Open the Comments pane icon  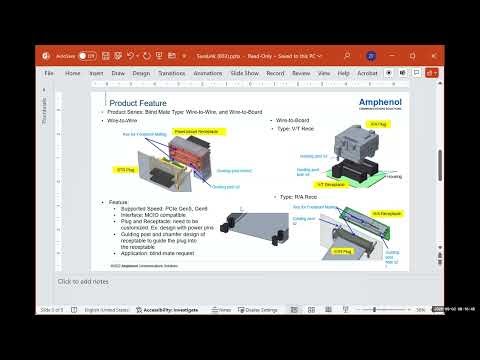[417, 73]
